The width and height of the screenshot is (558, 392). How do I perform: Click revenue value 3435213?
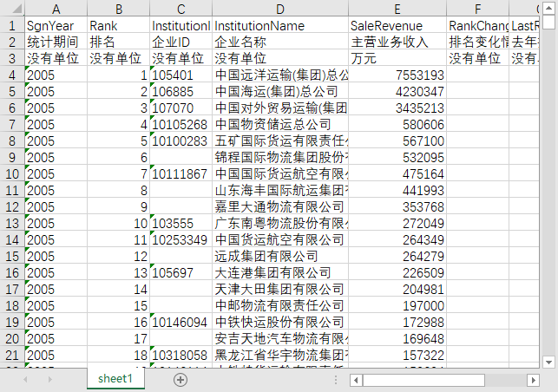397,108
